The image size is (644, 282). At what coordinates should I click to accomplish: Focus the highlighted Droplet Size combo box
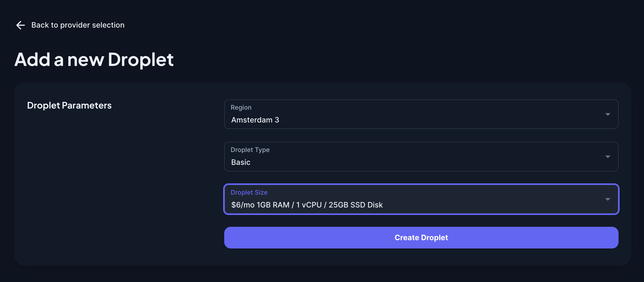421,199
